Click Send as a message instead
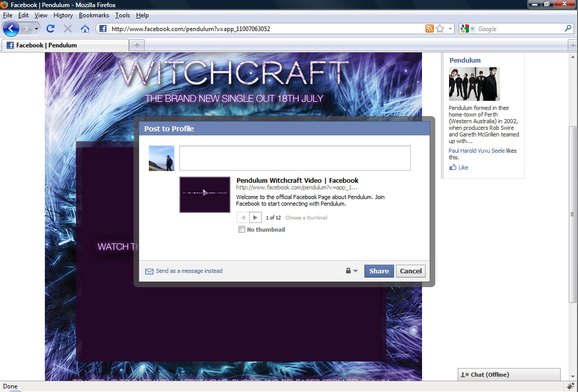The height and width of the screenshot is (392, 578). click(189, 271)
